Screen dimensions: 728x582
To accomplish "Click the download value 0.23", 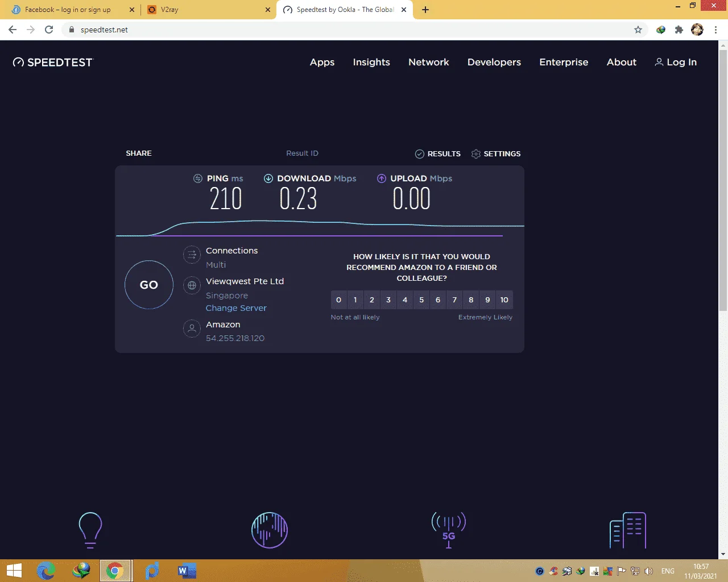I will click(298, 199).
